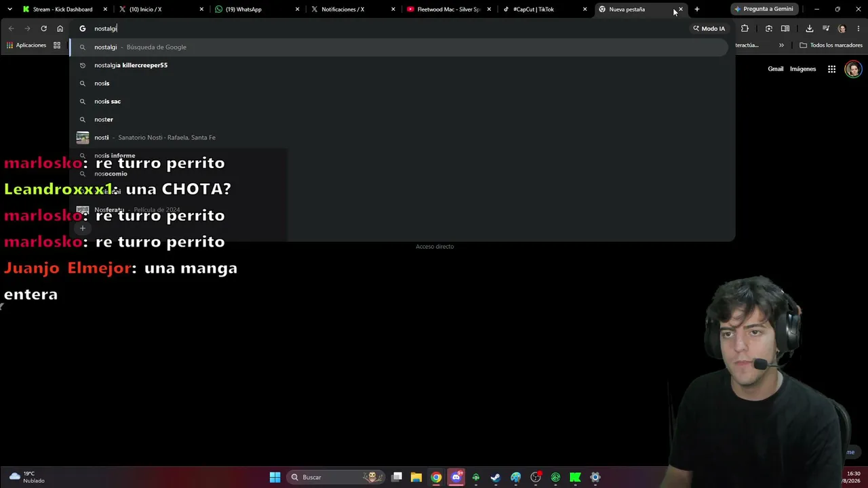Activate Modo IA in the address bar
Viewport: 868px width, 488px height.
[709, 28]
